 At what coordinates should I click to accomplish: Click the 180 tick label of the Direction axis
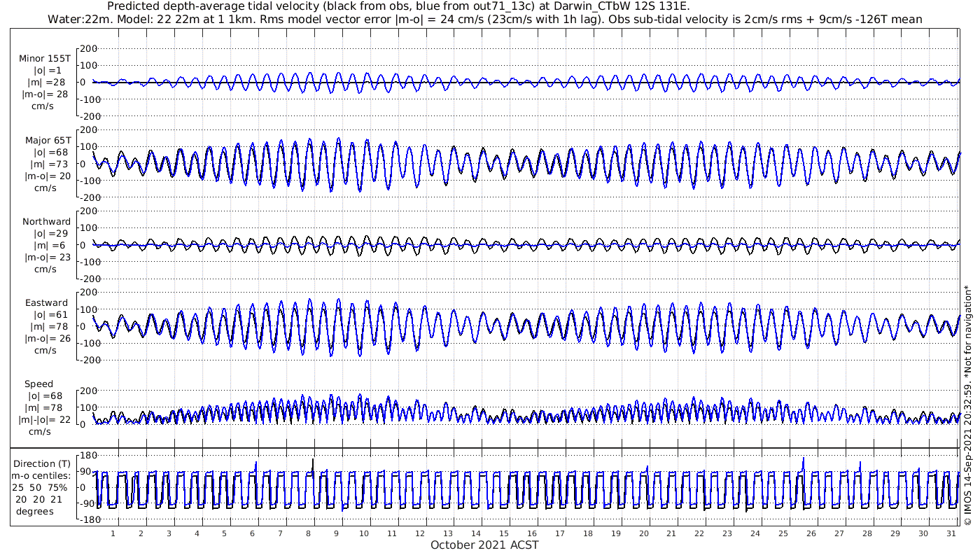87,455
